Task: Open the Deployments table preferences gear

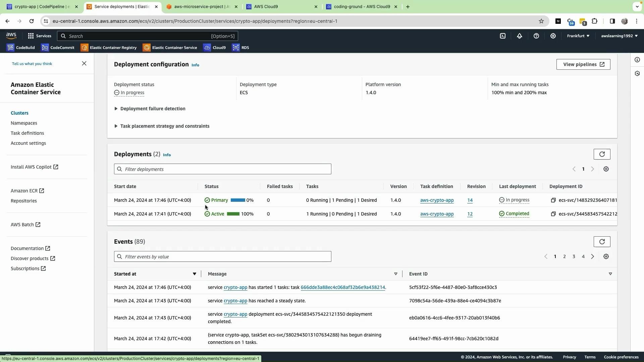Action: coord(606,169)
